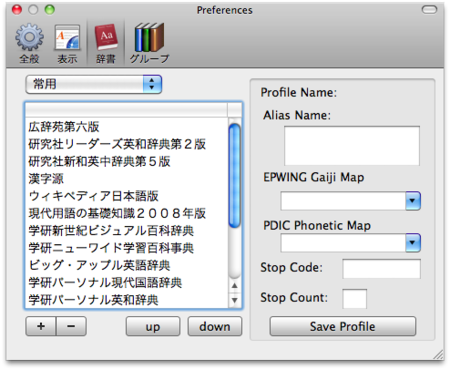Open the 全般 general preferences pane
Image resolution: width=450 pixels, height=370 pixels.
pos(29,43)
